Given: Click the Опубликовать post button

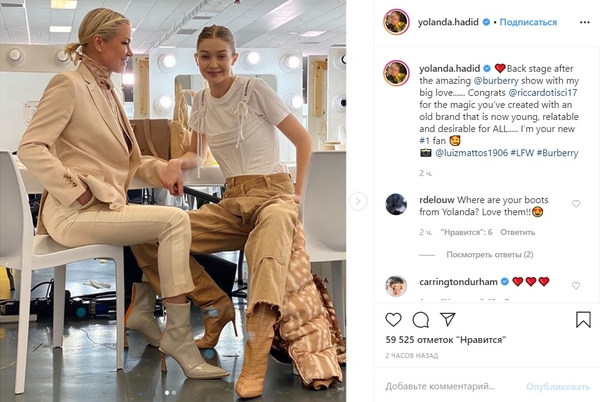Looking at the screenshot, I should point(558,387).
